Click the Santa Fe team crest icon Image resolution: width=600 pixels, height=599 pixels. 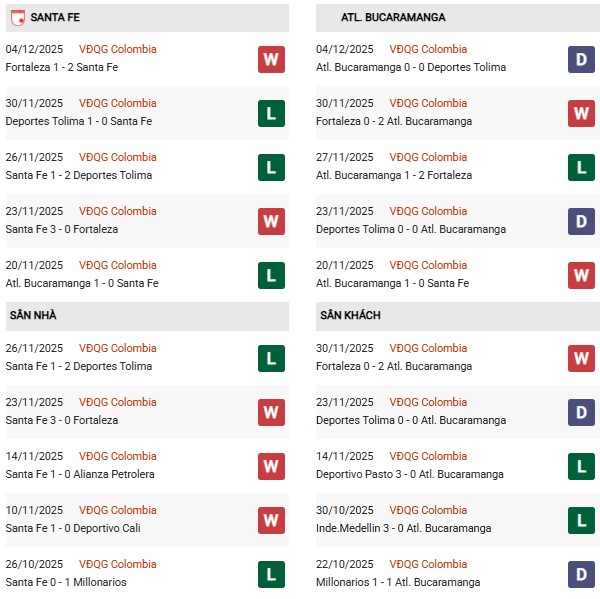coord(18,17)
